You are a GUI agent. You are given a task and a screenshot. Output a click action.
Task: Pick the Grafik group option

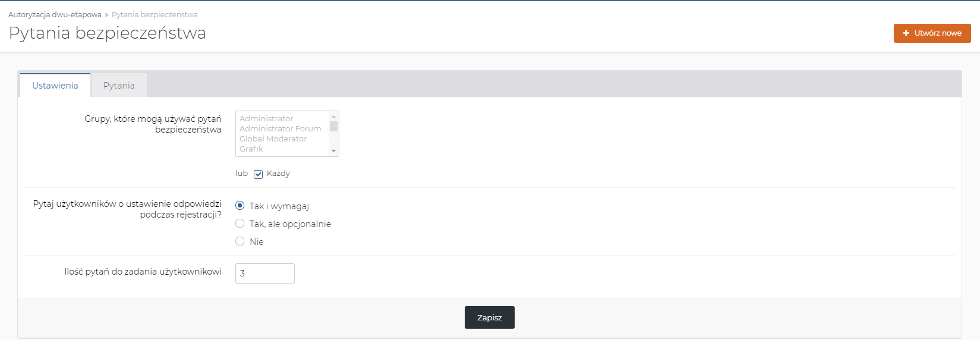point(251,149)
